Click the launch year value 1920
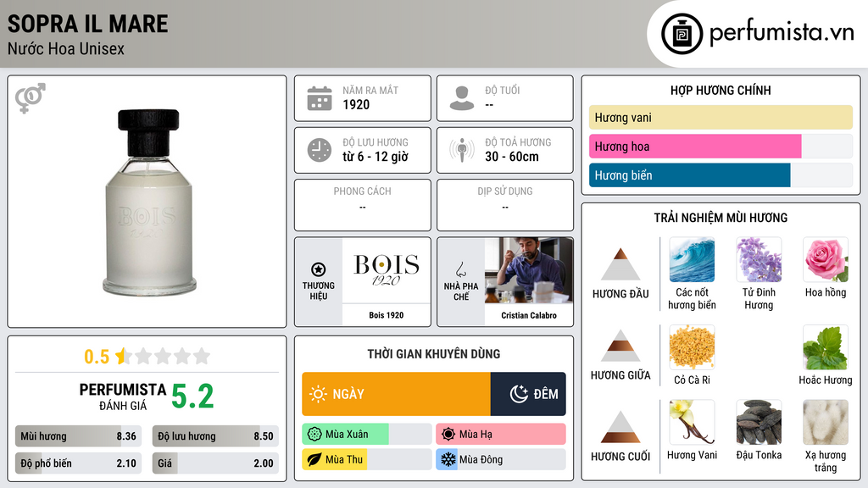 pyautogui.click(x=356, y=104)
